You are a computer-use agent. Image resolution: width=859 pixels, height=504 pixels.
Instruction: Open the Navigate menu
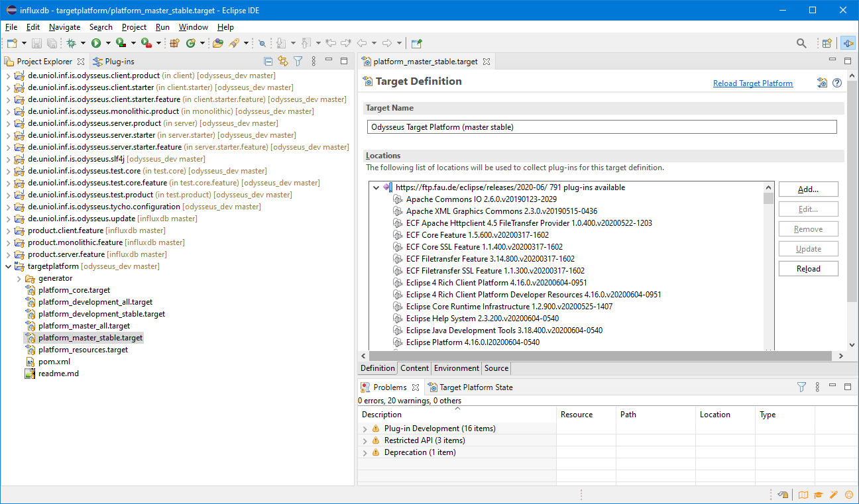64,27
